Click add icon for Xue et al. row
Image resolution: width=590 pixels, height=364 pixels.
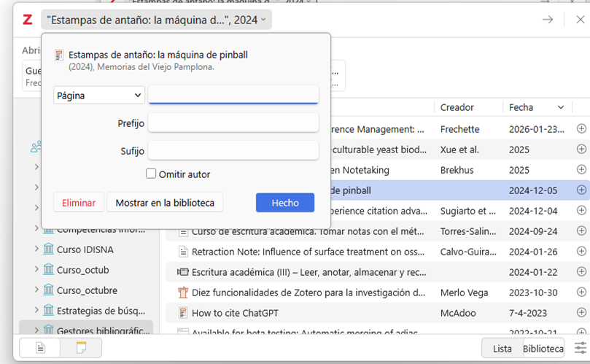(581, 150)
